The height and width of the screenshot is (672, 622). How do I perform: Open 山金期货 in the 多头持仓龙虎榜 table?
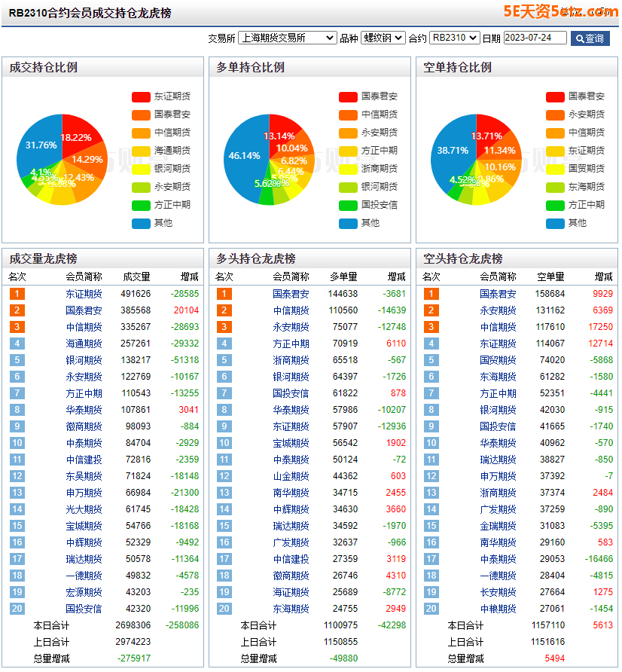[291, 477]
